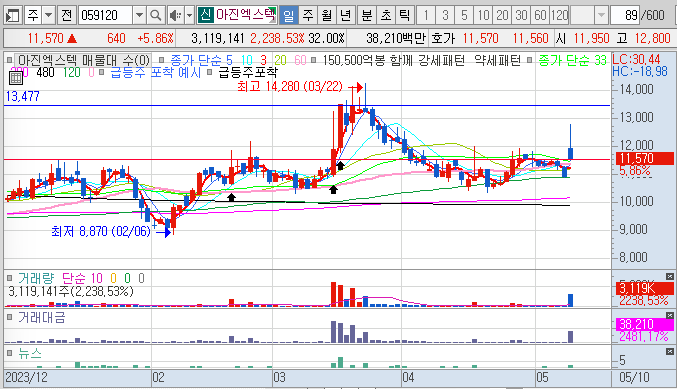Click the 11,560 bid price value

(x=530, y=38)
